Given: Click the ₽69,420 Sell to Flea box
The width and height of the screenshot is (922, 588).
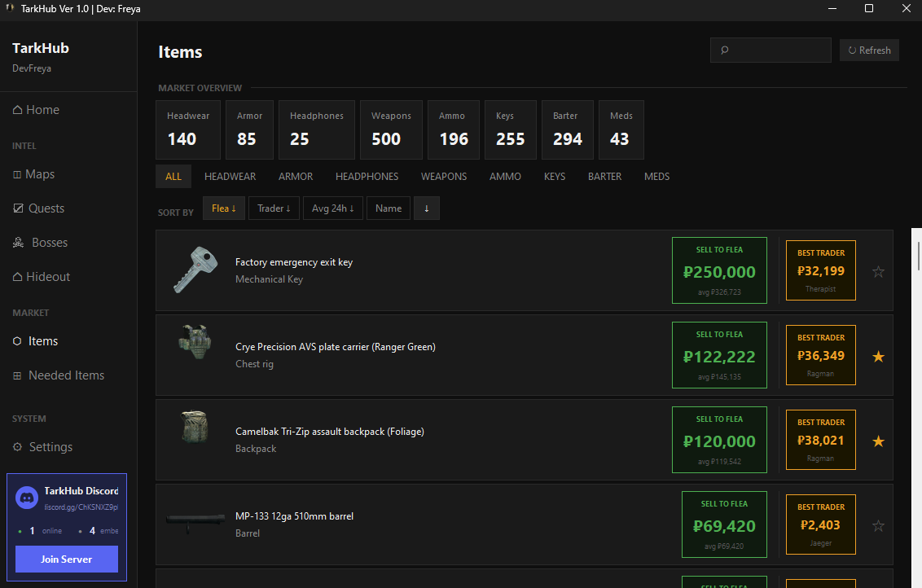Looking at the screenshot, I should click(724, 524).
